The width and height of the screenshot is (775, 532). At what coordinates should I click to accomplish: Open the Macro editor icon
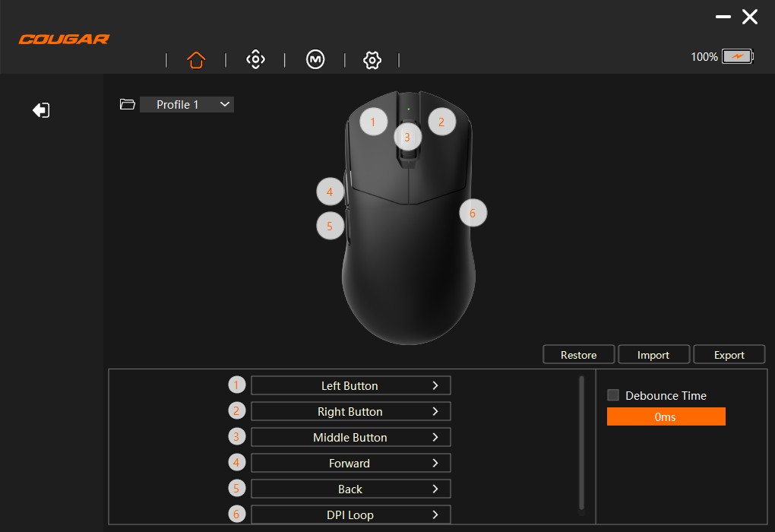coord(315,60)
